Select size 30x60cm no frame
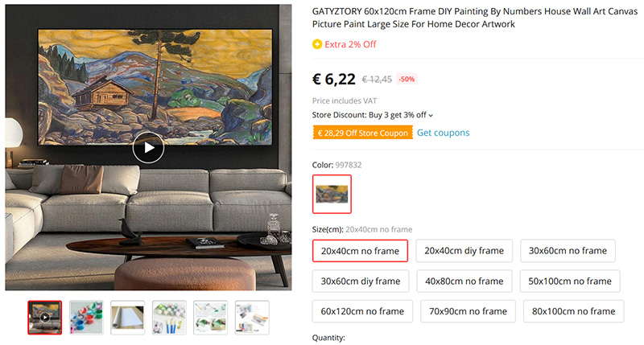The image size is (644, 345). tap(568, 251)
